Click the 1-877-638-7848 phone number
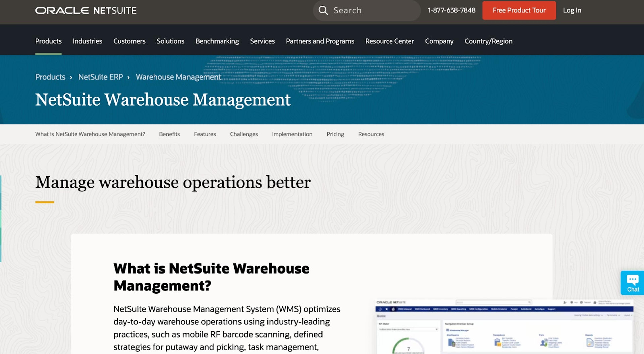Screen dimensions: 644x354 (x=451, y=10)
